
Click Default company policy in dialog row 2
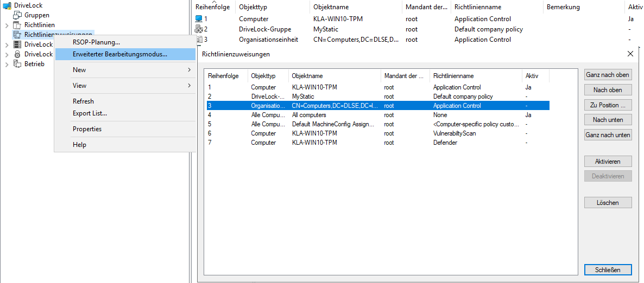463,97
